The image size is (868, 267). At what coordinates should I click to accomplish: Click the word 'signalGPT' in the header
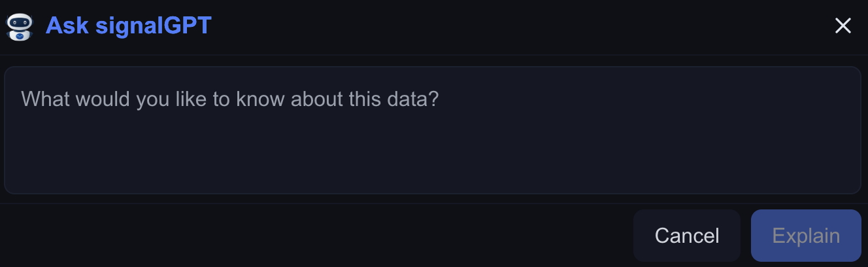154,26
